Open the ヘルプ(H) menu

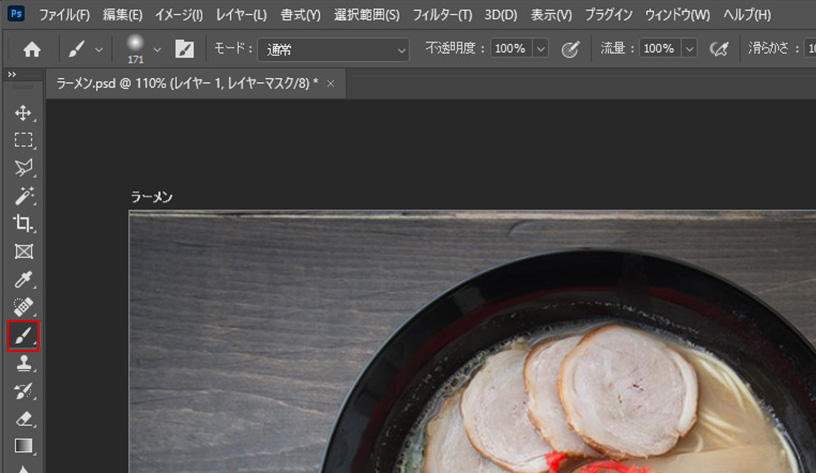coord(747,15)
